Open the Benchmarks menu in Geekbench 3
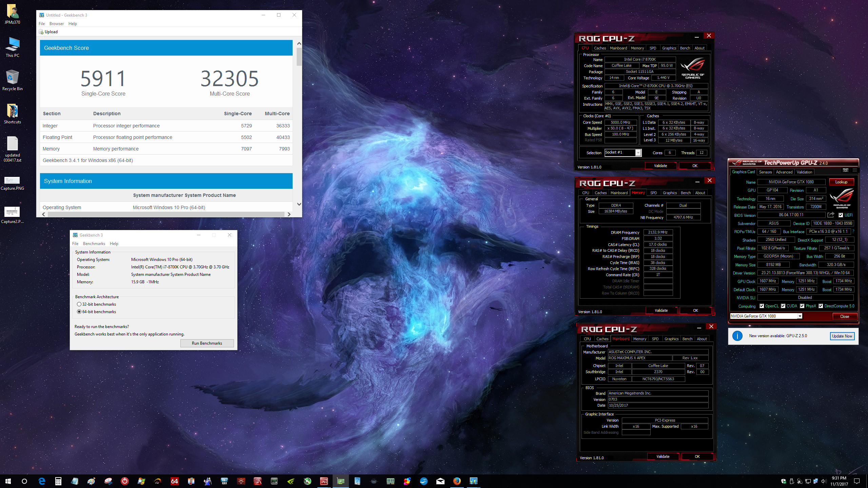The image size is (868, 488). click(x=94, y=244)
